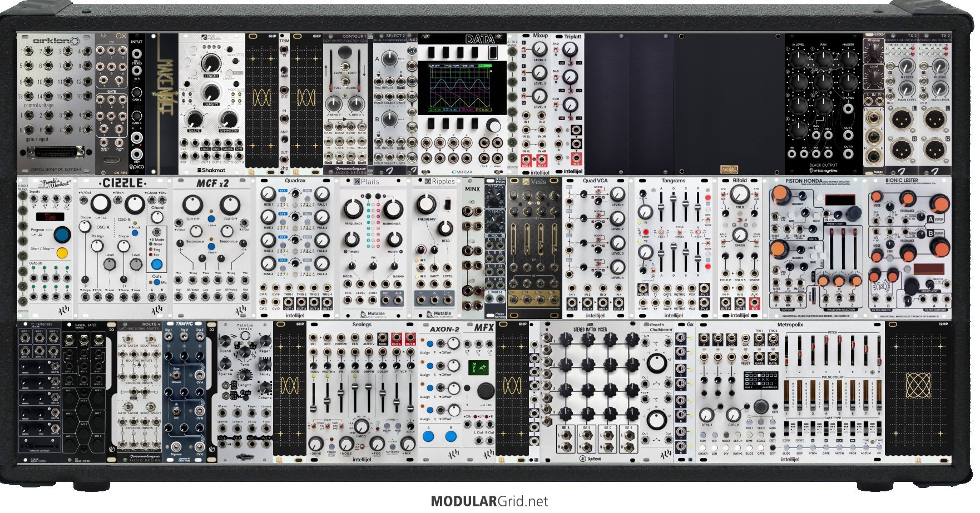The width and height of the screenshot is (980, 513).
Task: Click the Erica Synths logo on Black Output
Action: click(823, 170)
